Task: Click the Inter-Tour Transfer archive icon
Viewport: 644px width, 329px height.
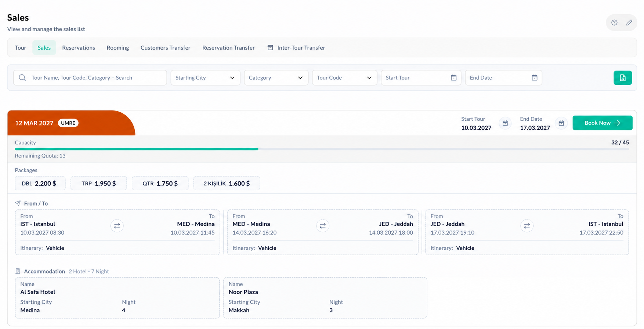Action: (270, 48)
